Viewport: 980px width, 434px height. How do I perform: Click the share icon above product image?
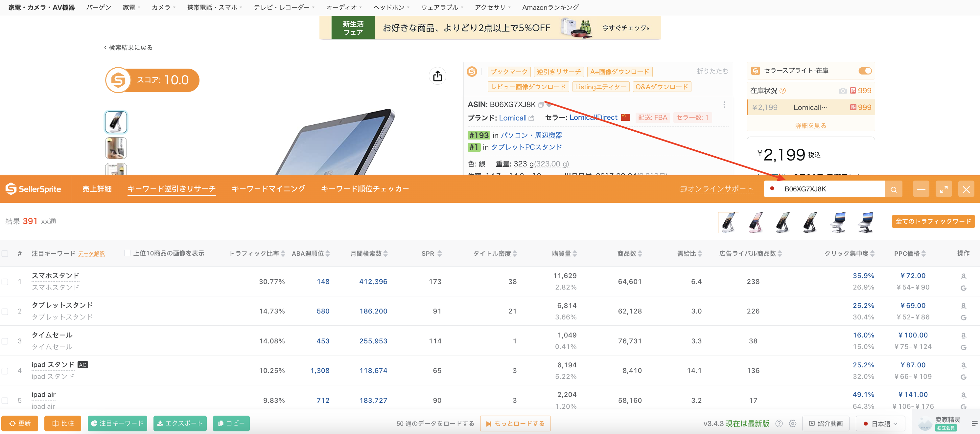(437, 76)
